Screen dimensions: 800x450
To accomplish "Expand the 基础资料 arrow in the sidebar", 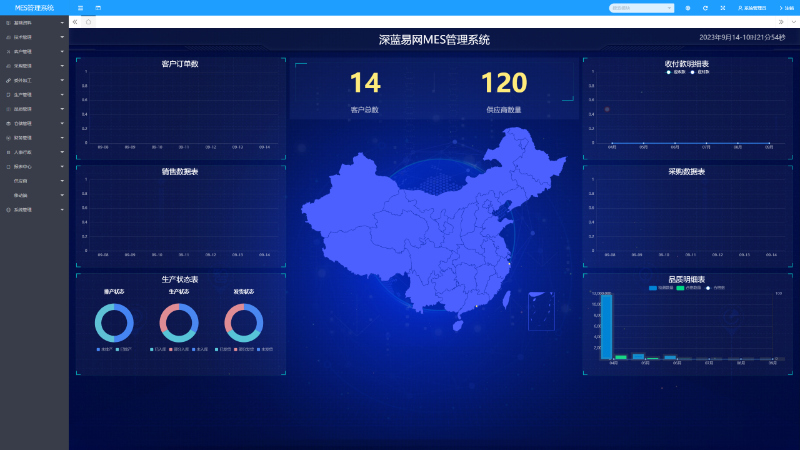I will pos(62,23).
